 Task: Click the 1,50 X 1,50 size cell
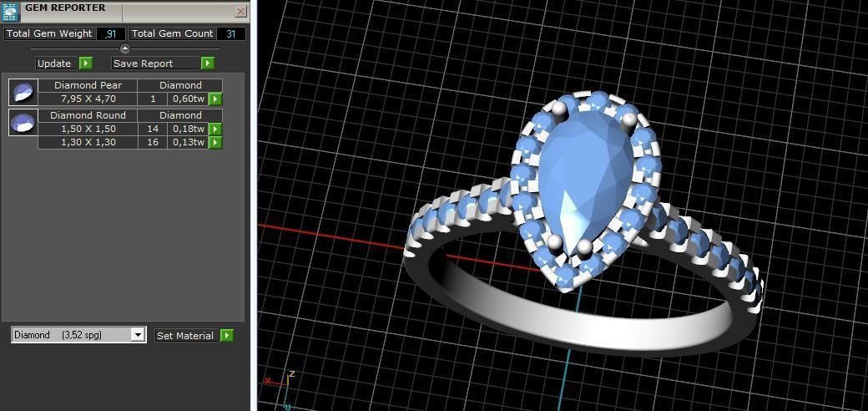[88, 129]
